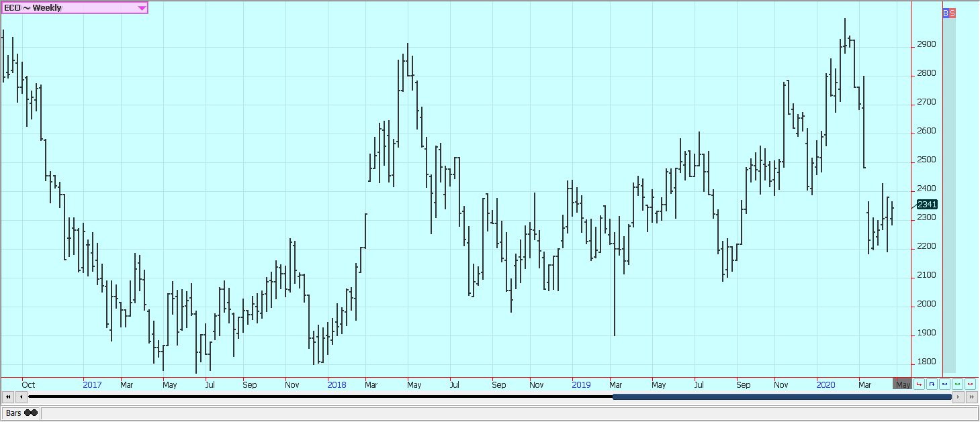Screen dimensions: 980x422
Task: Click the empty status field beside Bars
Action: click(509, 413)
